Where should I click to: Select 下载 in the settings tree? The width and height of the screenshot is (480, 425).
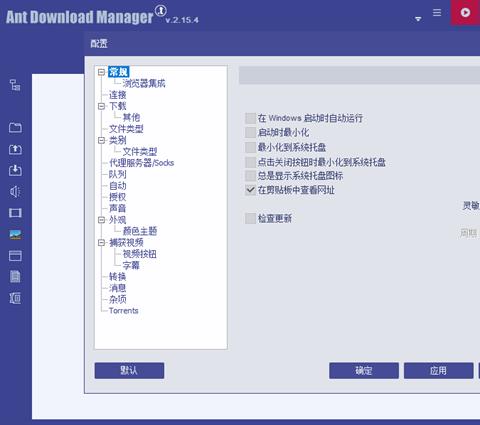point(118,106)
